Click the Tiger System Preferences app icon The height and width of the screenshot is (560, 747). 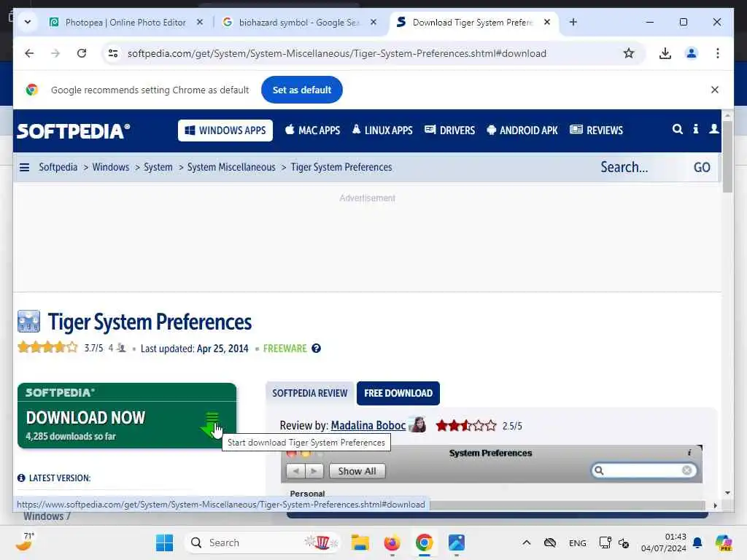pyautogui.click(x=28, y=322)
